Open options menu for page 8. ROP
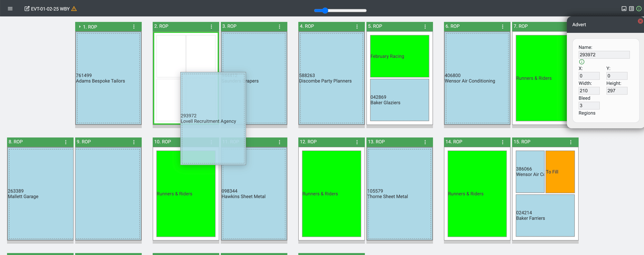 coord(66,142)
